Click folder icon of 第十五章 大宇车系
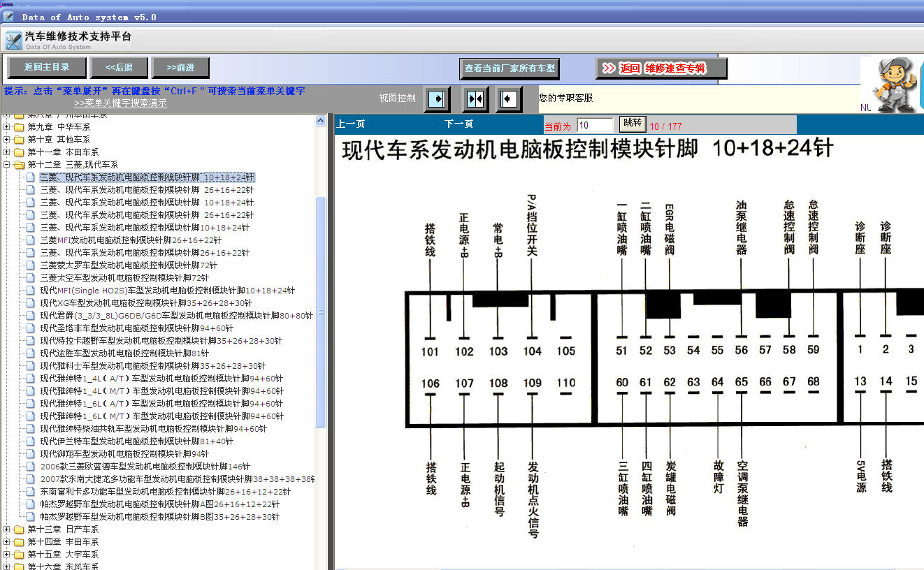Viewport: 924px width, 570px height. click(19, 555)
